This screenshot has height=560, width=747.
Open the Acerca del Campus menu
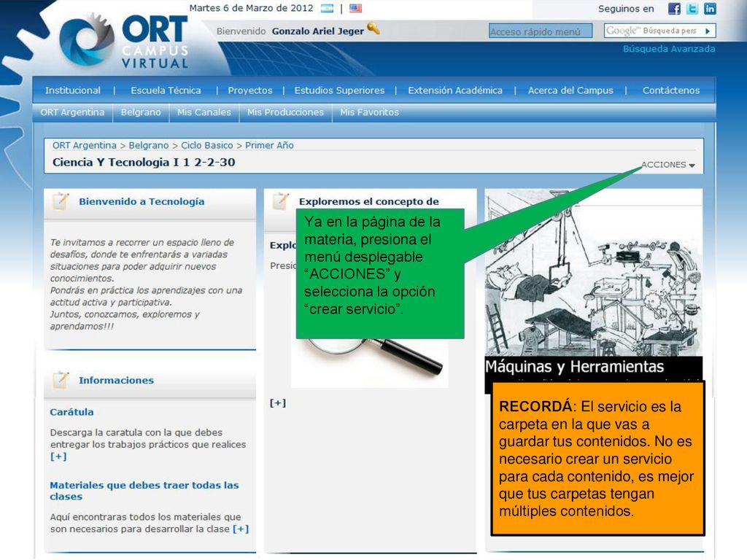click(x=570, y=90)
